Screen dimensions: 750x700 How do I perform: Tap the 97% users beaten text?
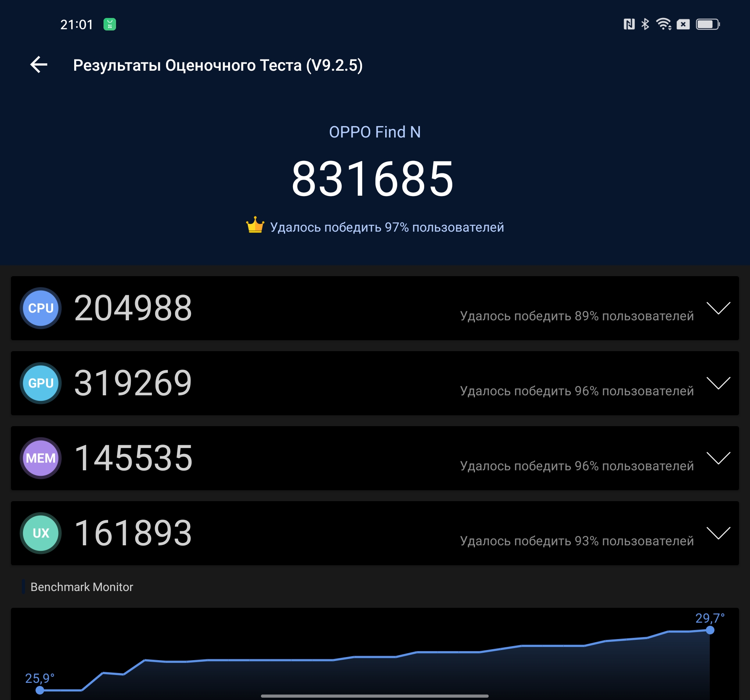(x=387, y=227)
